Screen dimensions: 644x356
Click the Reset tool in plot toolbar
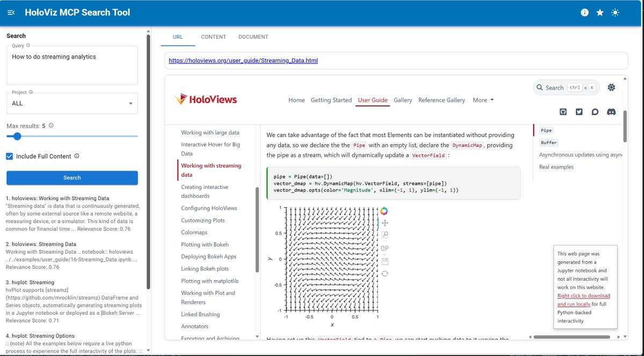(385, 274)
